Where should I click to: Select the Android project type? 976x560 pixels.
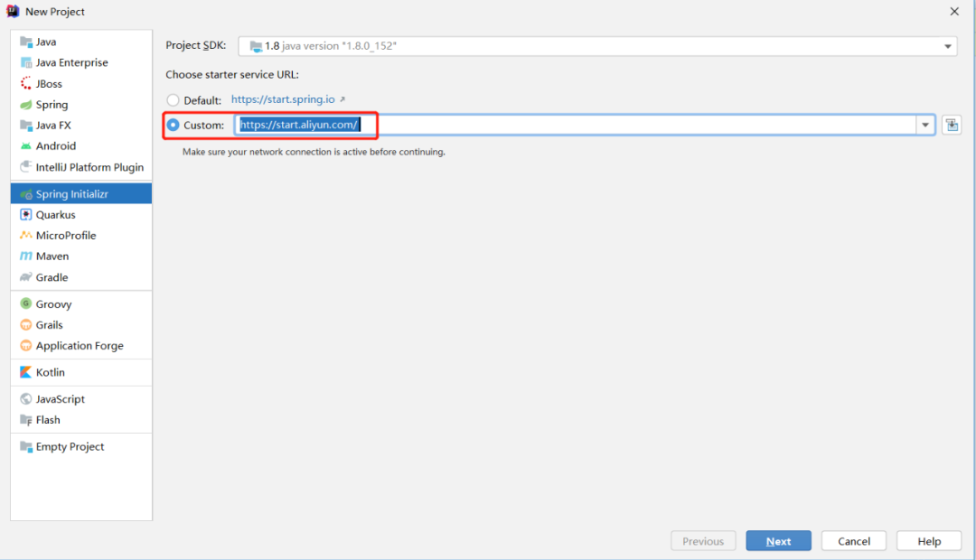point(56,145)
